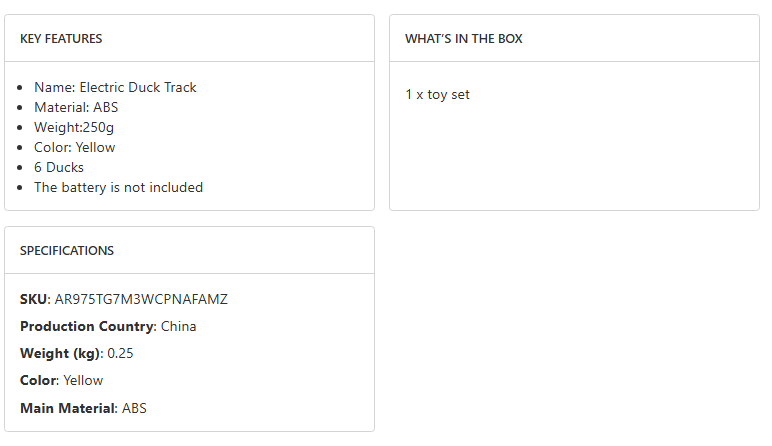This screenshot has height=446, width=772.
Task: Select the 'Name: Electric Duck Track' bullet
Action: pyautogui.click(x=115, y=87)
